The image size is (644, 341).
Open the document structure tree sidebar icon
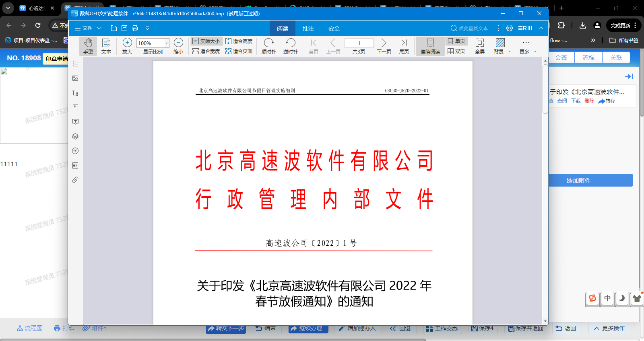pos(75,93)
